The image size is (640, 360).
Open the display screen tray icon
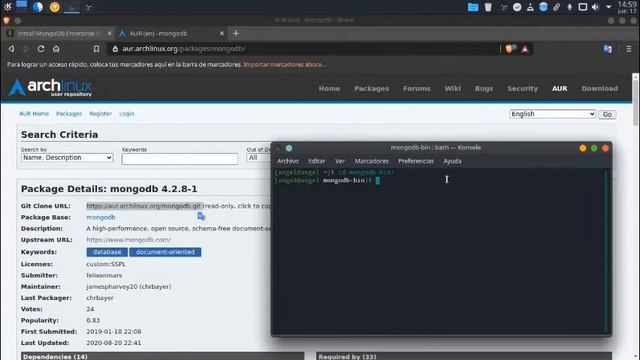(583, 7)
